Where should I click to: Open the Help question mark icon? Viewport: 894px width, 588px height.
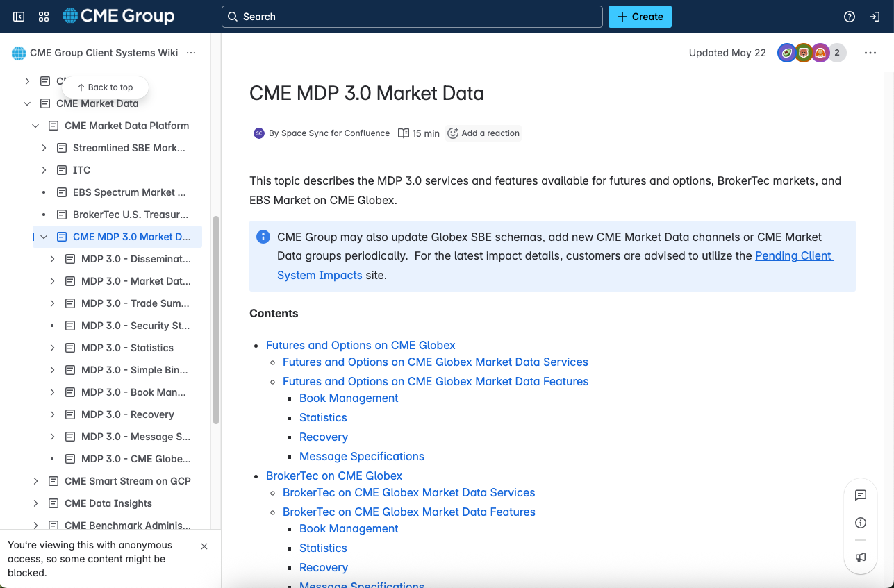pos(849,16)
